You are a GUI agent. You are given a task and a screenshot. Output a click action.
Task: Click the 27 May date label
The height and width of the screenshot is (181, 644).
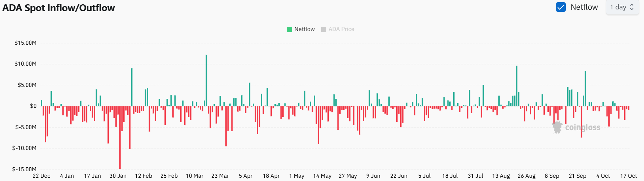pos(348,176)
